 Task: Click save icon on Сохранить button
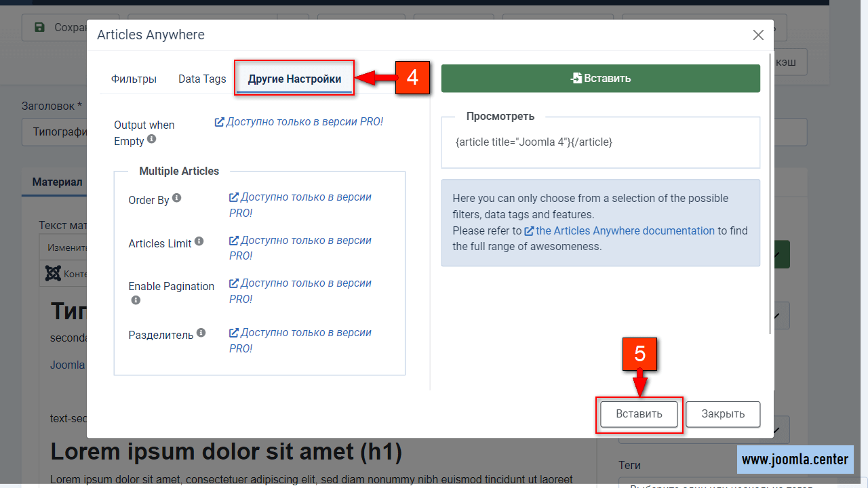click(x=39, y=28)
